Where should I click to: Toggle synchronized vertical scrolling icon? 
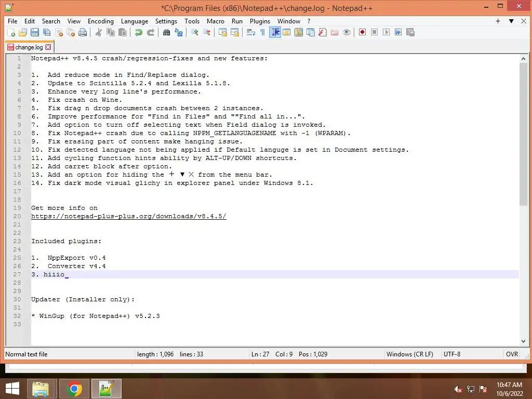(222, 32)
